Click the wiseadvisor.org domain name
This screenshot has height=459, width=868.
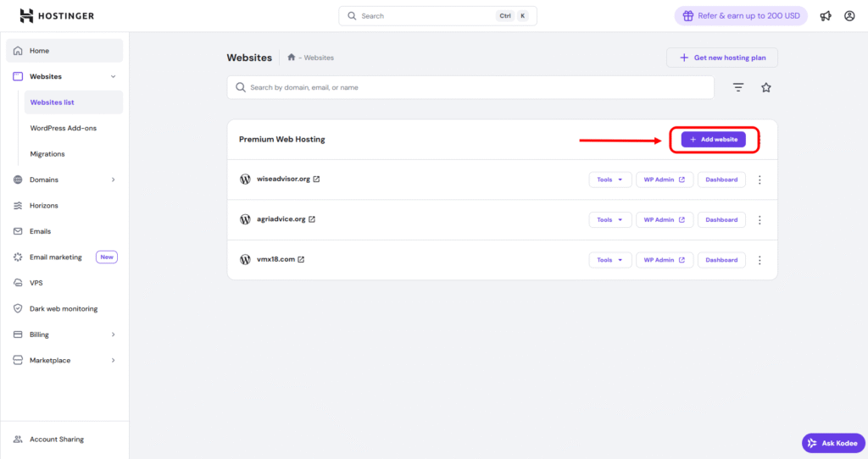[283, 180]
